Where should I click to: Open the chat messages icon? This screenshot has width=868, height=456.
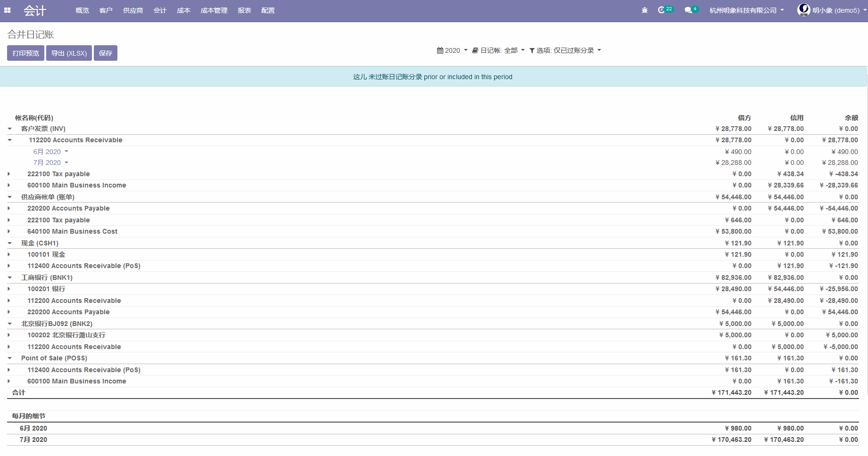click(x=688, y=10)
